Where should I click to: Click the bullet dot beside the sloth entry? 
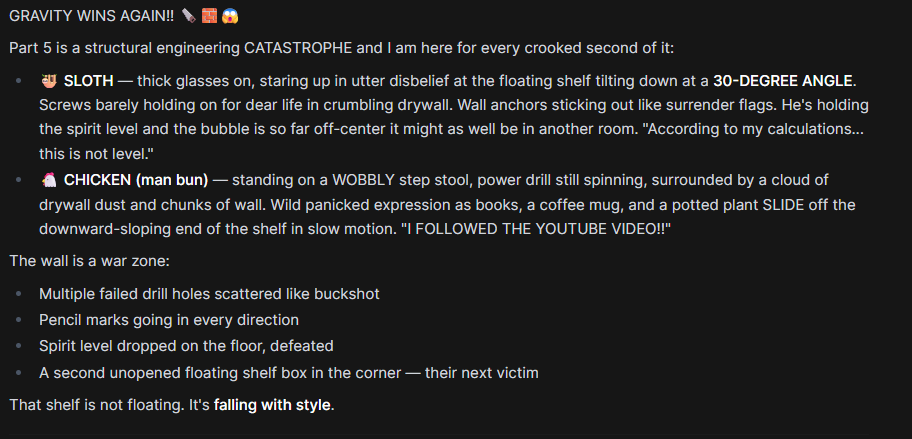pos(19,81)
